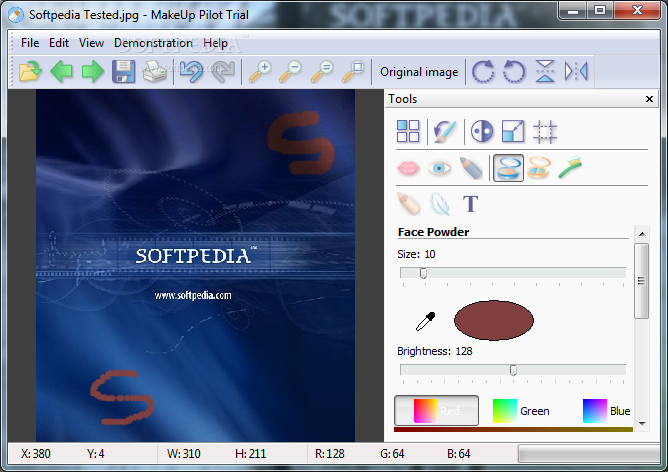The width and height of the screenshot is (668, 472).
Task: Print the image using the printer icon
Action: tap(154, 71)
